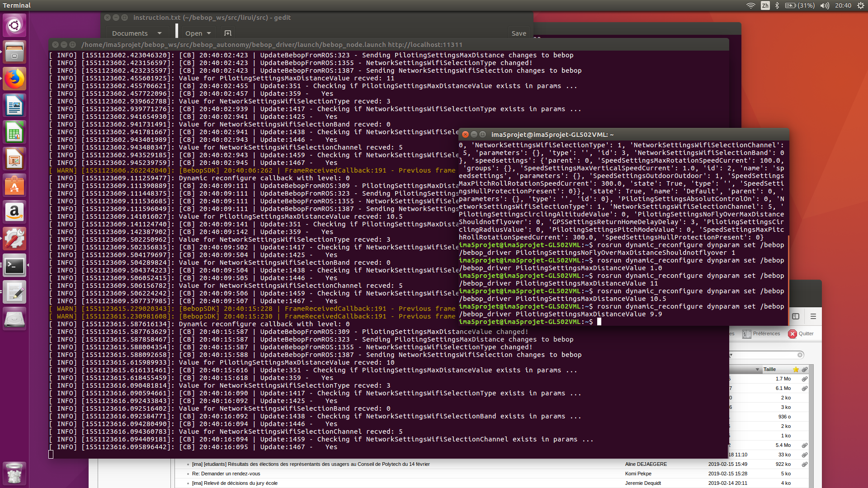The height and width of the screenshot is (488, 868).
Task: Open the system power gear menu
Action: tap(860, 5)
